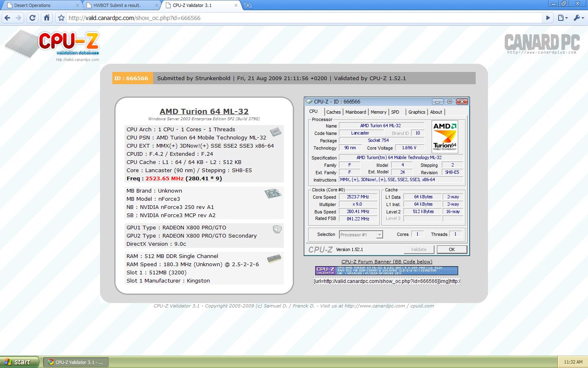The image size is (588, 368).
Task: Click the graphics card icon in the GPU section
Action: click(x=277, y=229)
